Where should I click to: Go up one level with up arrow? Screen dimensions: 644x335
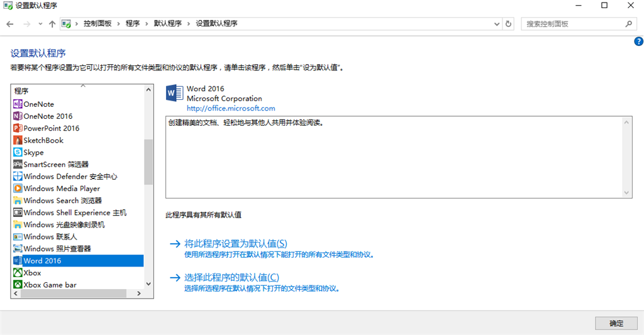coord(52,24)
